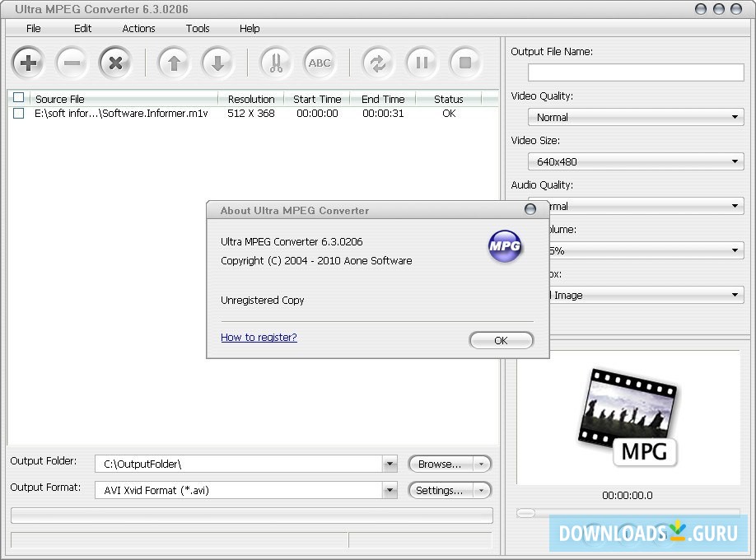Move file up with up arrow icon
Viewport: 756px width, 560px height.
pos(174,63)
